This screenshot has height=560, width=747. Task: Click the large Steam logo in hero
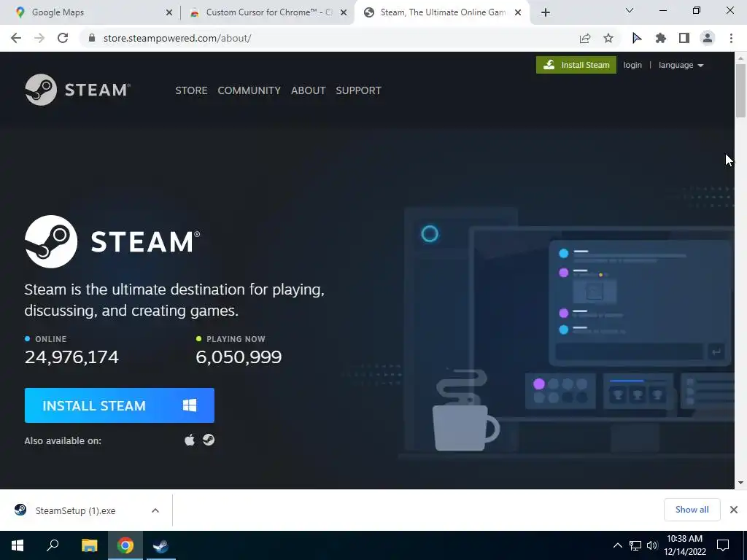pyautogui.click(x=112, y=241)
